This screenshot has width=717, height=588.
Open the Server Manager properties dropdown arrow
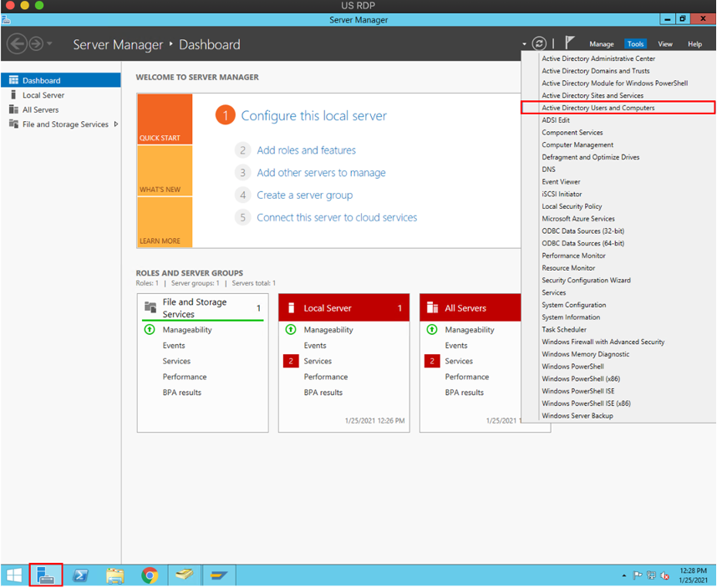(525, 42)
